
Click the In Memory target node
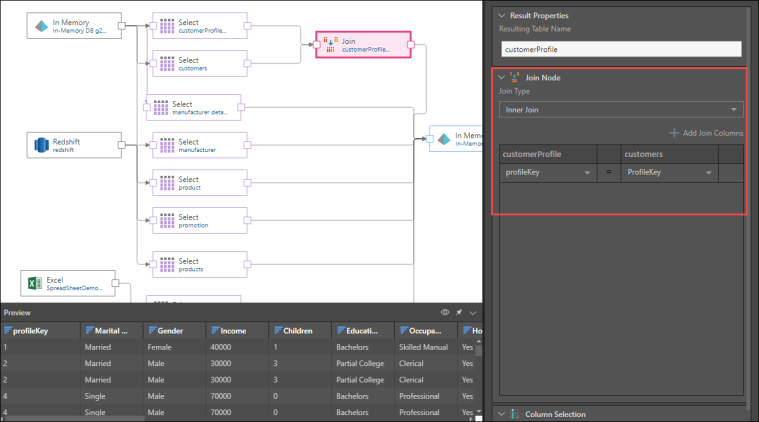click(x=455, y=139)
